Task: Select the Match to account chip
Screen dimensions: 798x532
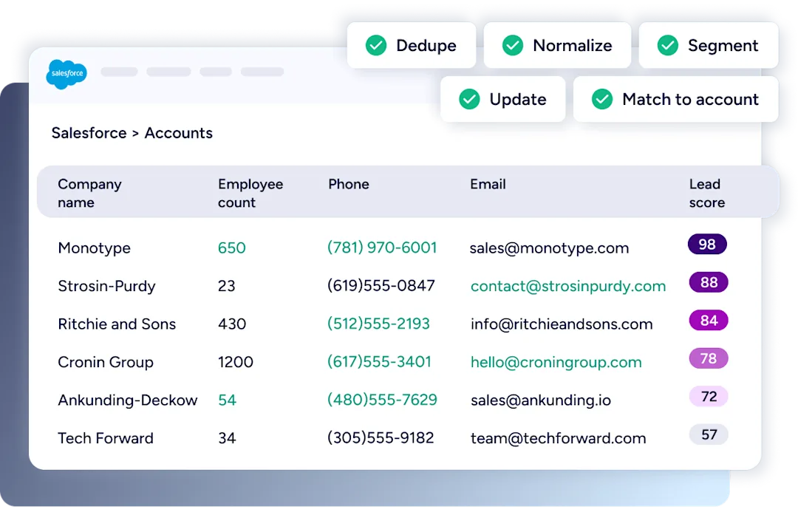Action: [676, 99]
